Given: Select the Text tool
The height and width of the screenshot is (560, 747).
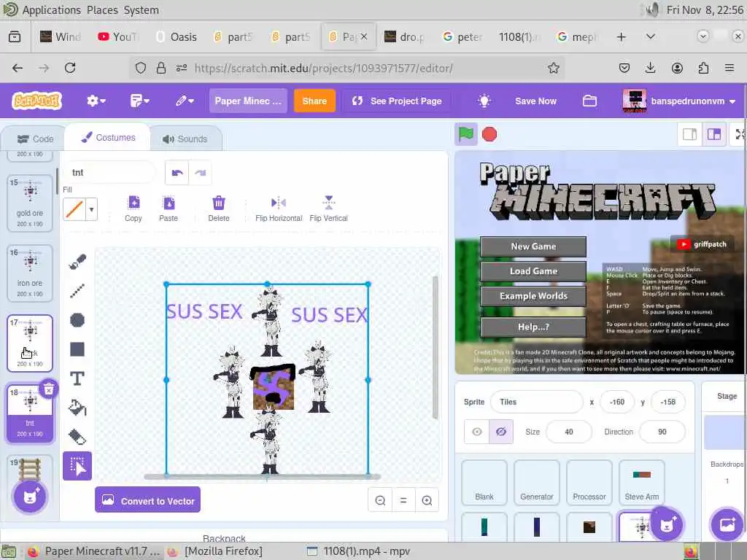Looking at the screenshot, I should [77, 378].
